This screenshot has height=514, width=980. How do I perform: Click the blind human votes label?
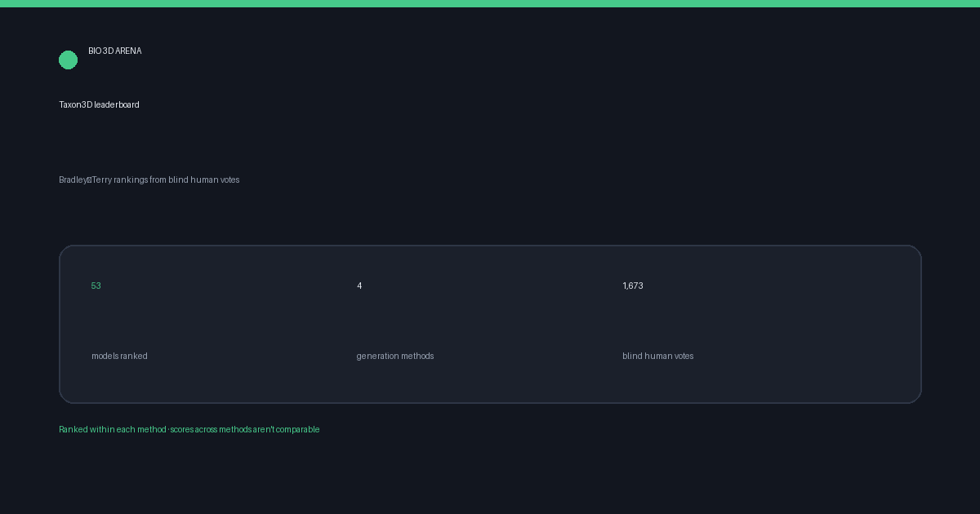[x=658, y=357]
